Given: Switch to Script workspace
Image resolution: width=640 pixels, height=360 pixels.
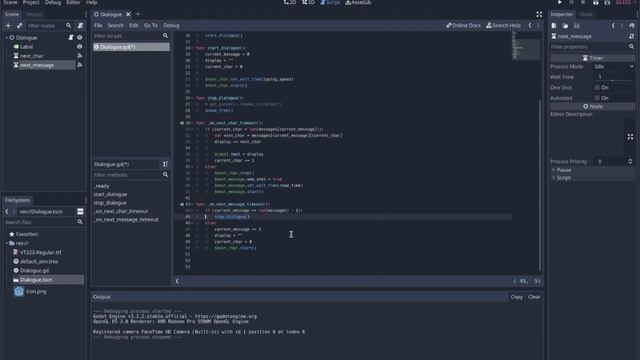Looking at the screenshot, I should [330, 2].
